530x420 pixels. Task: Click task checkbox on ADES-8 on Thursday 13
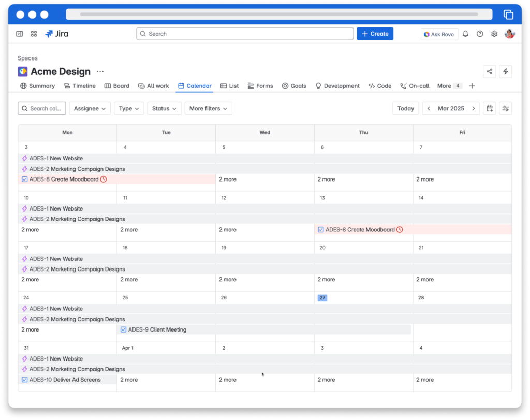click(x=321, y=230)
